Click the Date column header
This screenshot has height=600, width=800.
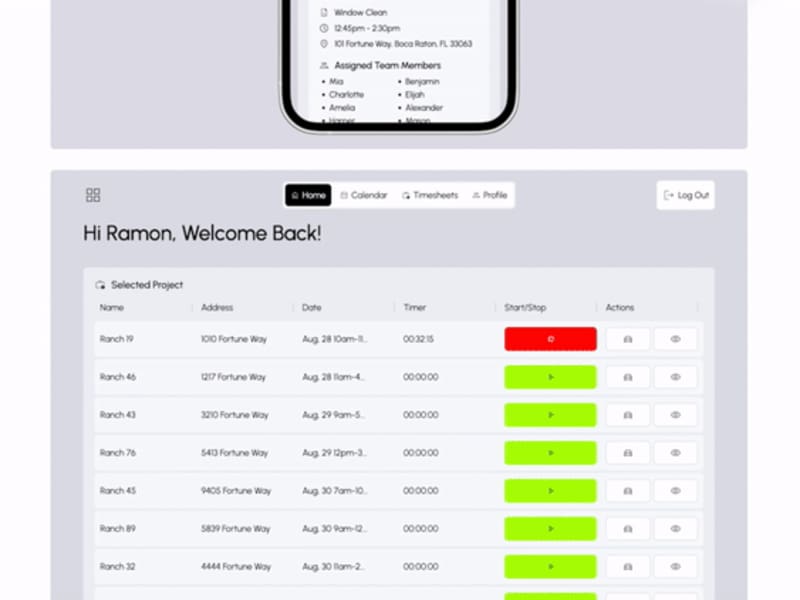click(311, 308)
